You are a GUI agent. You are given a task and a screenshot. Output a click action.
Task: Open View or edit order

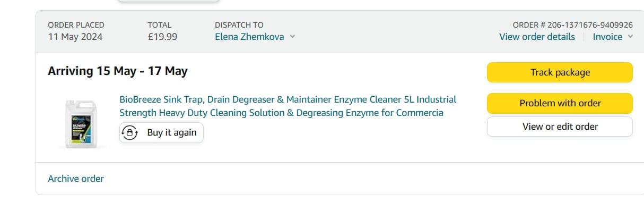tap(560, 127)
